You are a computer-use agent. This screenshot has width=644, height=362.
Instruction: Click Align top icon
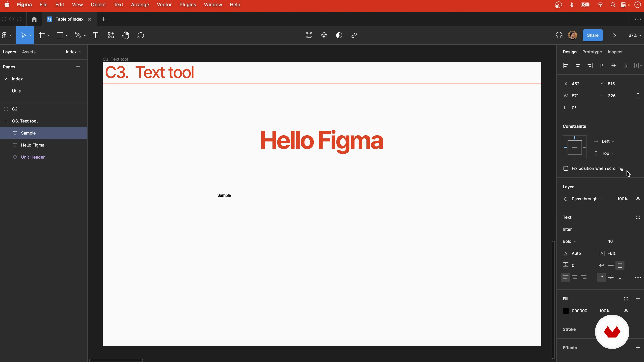click(x=602, y=66)
